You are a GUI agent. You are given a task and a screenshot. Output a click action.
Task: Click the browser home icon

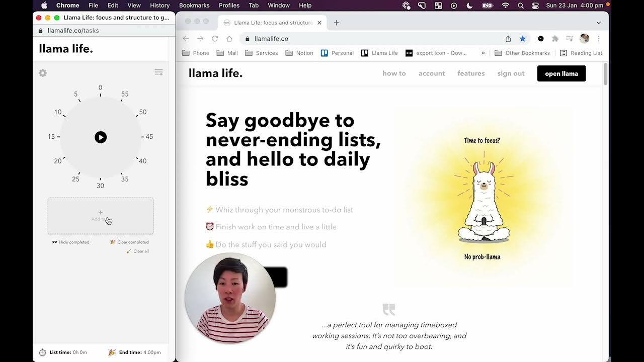point(229,39)
